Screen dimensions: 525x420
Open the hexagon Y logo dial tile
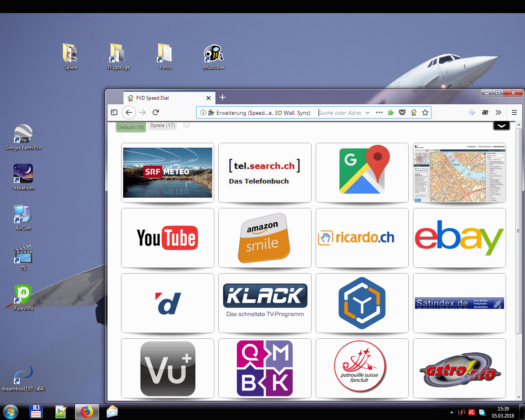(362, 303)
